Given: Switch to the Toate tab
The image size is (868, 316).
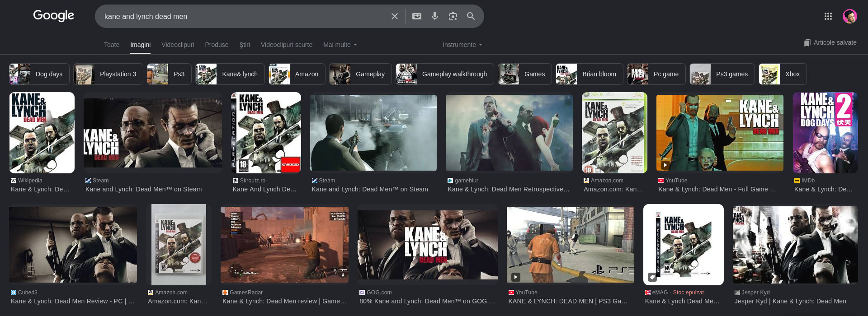Looking at the screenshot, I should (x=112, y=45).
